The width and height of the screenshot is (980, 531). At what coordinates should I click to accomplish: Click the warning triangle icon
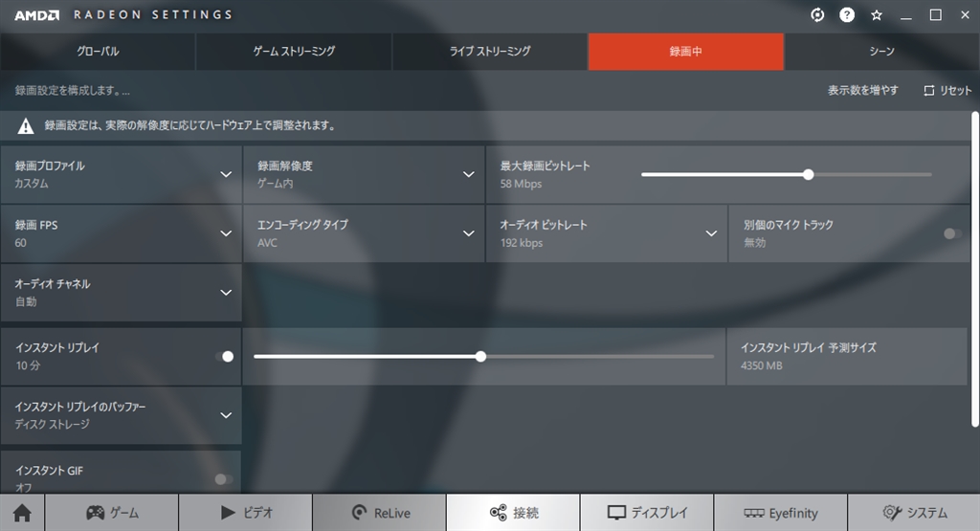[26, 126]
